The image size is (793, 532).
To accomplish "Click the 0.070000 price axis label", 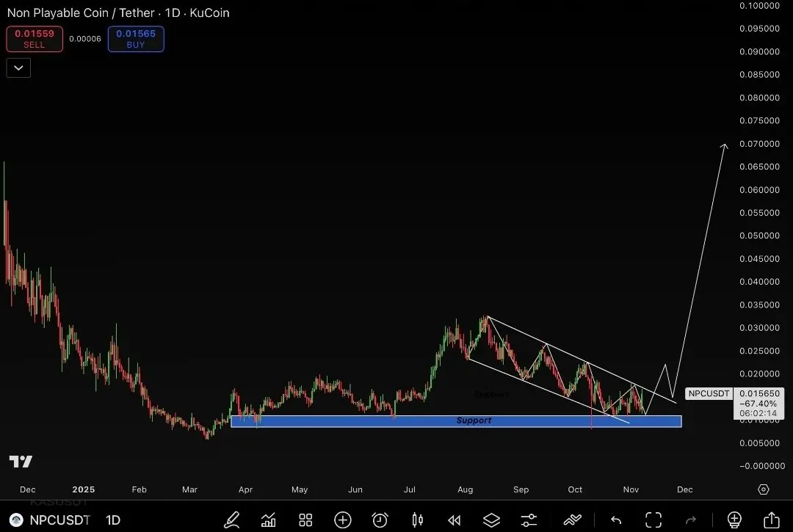I will coord(760,144).
